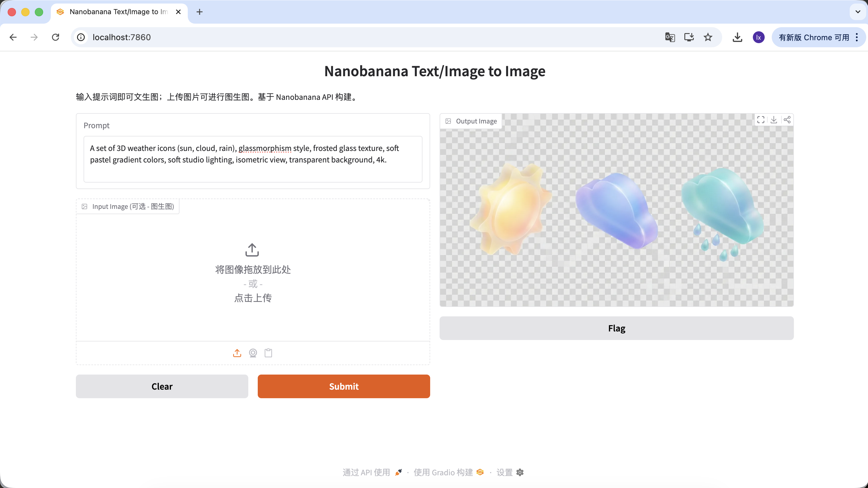Open a new browser tab

tap(200, 12)
